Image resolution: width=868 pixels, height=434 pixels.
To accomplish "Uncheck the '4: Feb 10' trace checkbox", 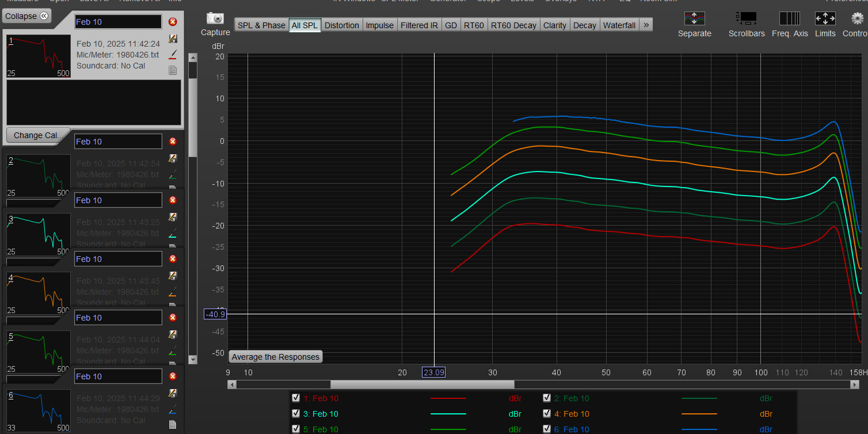I will pos(547,413).
